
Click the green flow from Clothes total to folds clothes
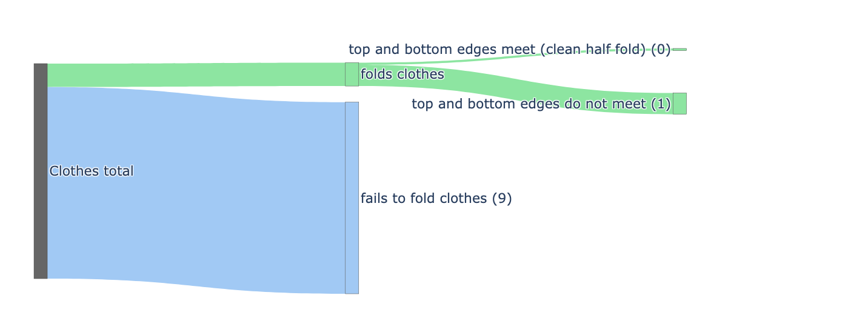click(x=194, y=75)
